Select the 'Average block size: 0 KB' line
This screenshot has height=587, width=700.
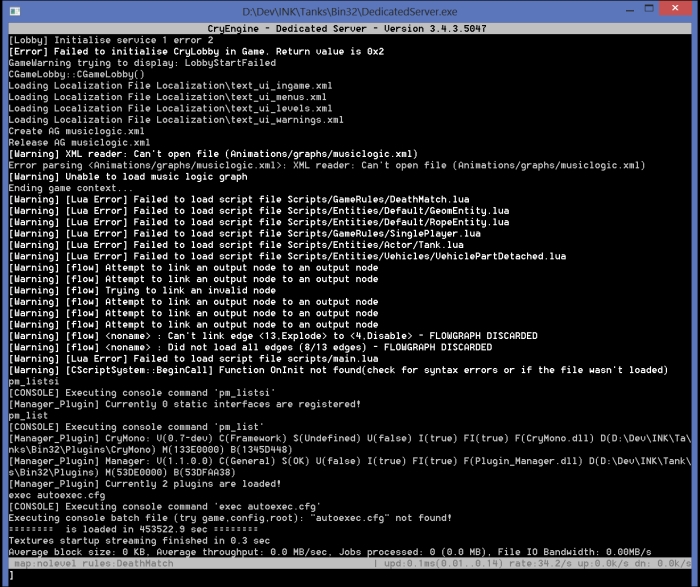point(329,552)
